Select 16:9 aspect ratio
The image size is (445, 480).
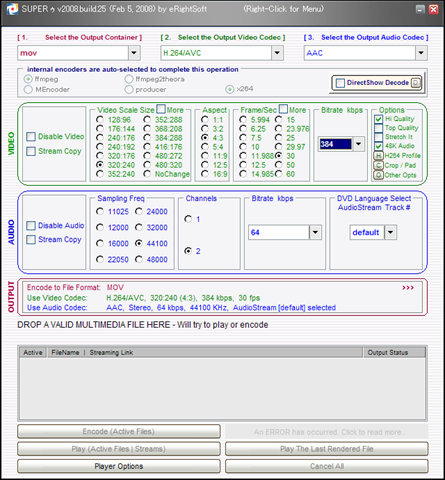pyautogui.click(x=205, y=174)
